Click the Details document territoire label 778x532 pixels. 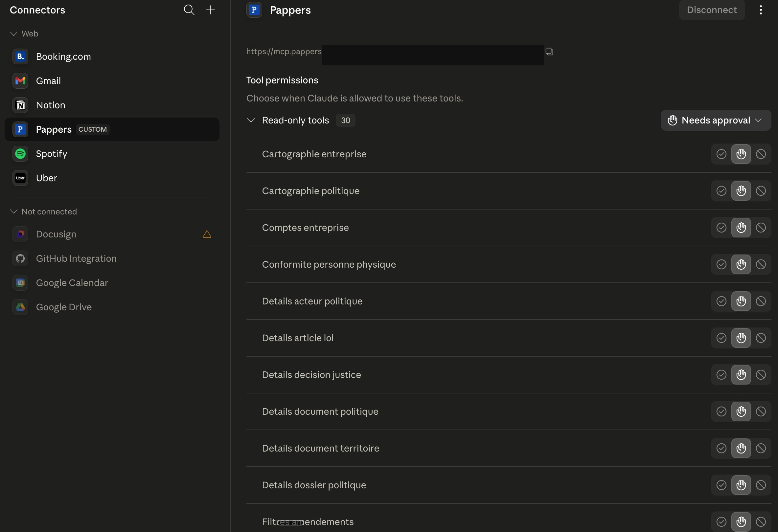320,448
